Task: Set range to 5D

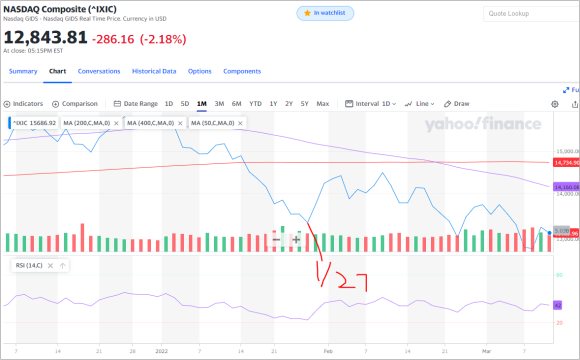Action: [185, 104]
